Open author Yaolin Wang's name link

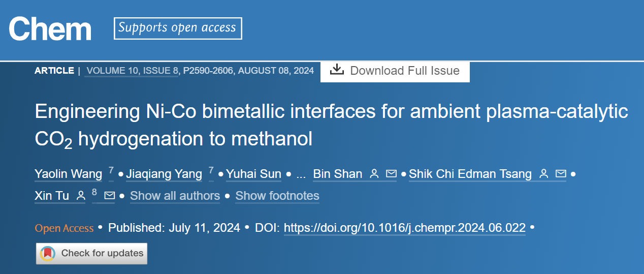[x=69, y=174]
